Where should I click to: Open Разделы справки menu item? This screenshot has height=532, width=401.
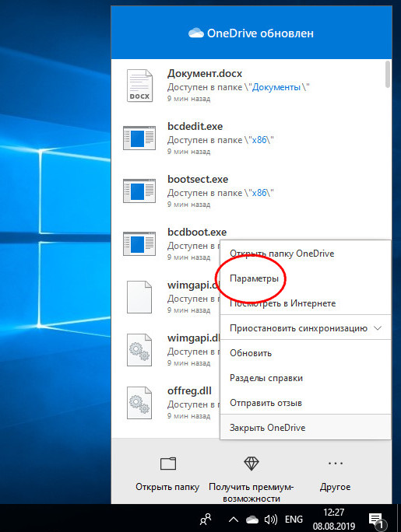click(305, 378)
